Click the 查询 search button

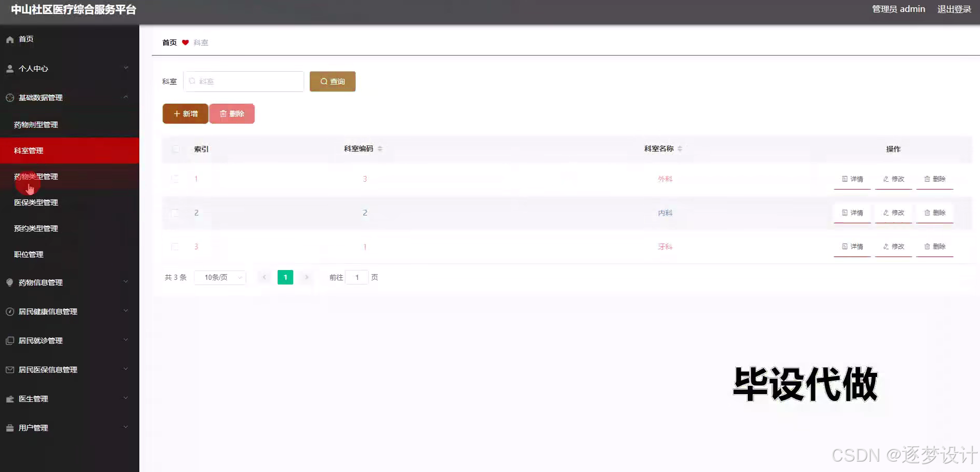tap(333, 82)
